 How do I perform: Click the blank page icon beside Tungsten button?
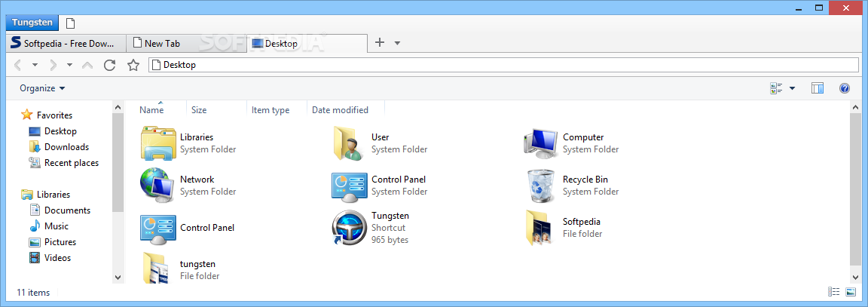[70, 23]
